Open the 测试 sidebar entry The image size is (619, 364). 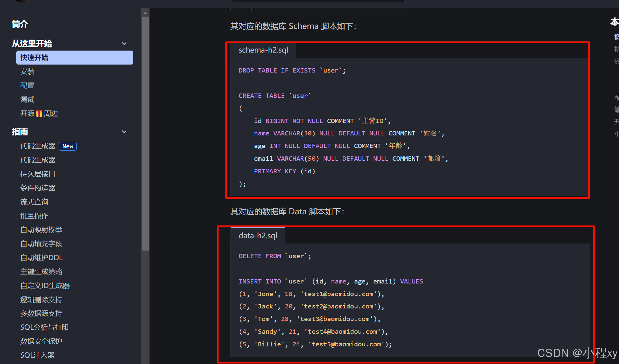click(x=27, y=99)
